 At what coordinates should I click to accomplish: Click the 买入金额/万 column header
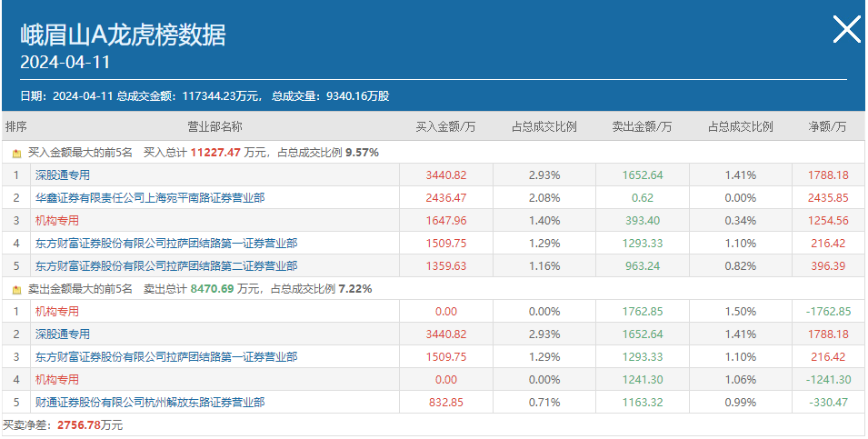point(445,126)
